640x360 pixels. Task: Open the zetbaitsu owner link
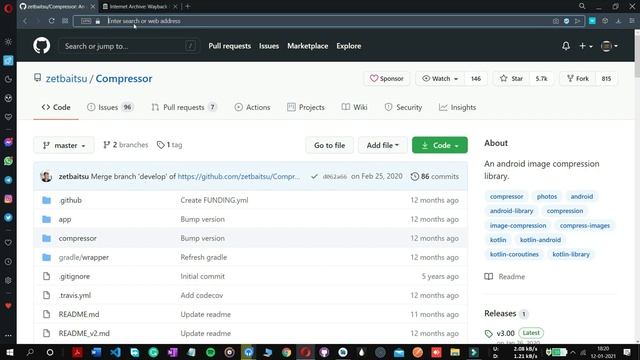pos(66,78)
